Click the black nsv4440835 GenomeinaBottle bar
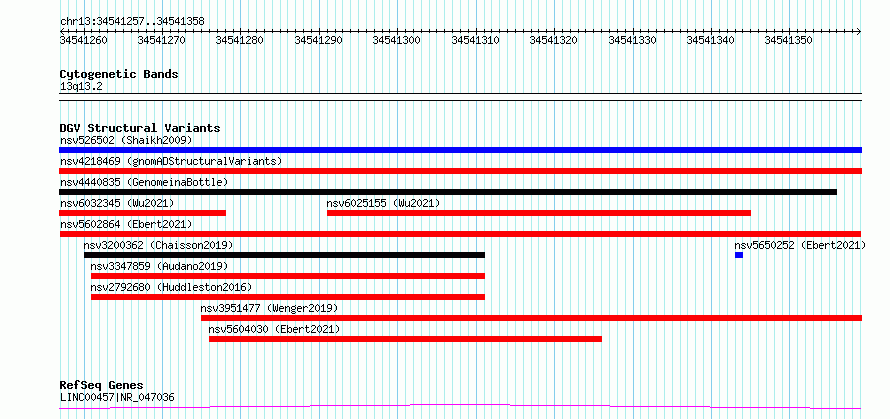The image size is (890, 419). pos(448,192)
